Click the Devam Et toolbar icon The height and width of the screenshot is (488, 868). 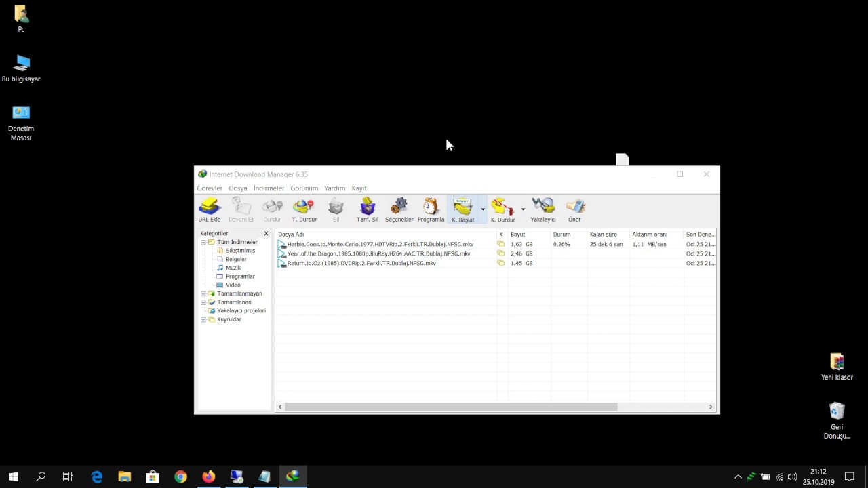click(241, 209)
